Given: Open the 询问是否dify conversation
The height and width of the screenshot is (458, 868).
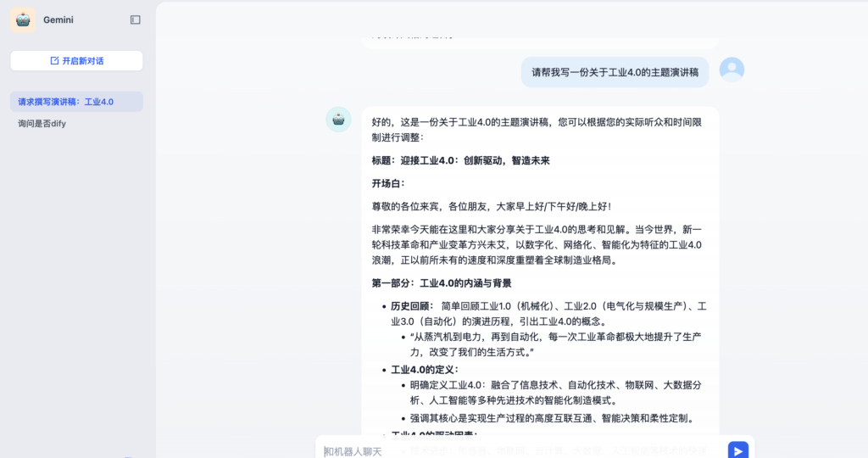Looking at the screenshot, I should pyautogui.click(x=42, y=124).
